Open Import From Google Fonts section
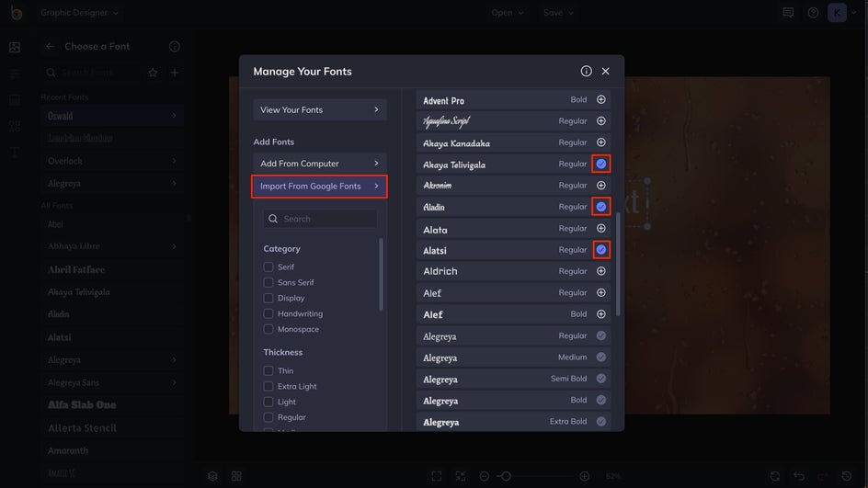Screen dimensions: 868x488 tap(319, 186)
